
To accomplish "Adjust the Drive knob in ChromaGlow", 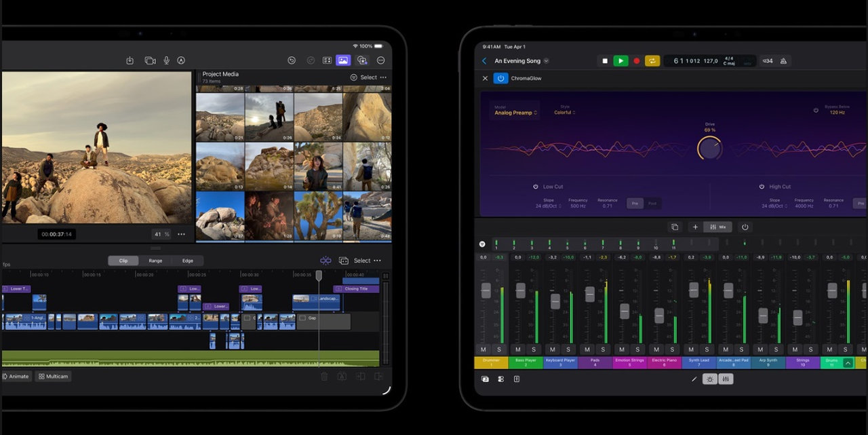I will click(x=709, y=147).
